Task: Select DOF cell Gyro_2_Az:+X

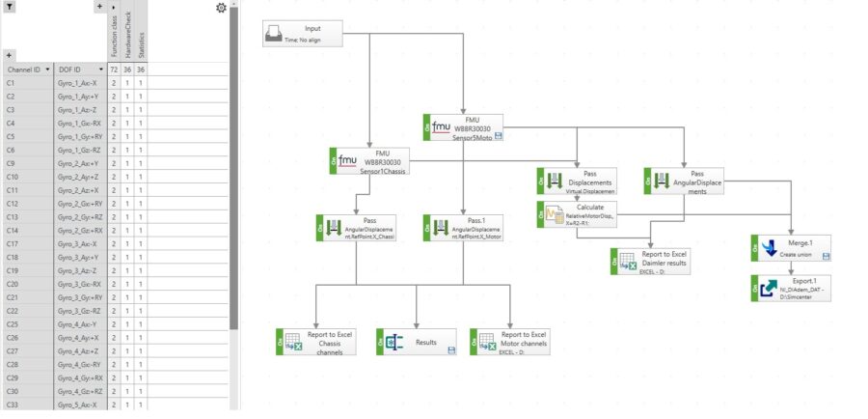Action: pos(80,190)
